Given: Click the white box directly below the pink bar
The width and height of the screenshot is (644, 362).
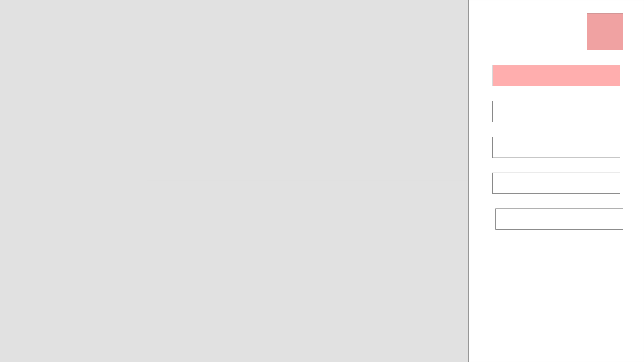Looking at the screenshot, I should click(556, 111).
